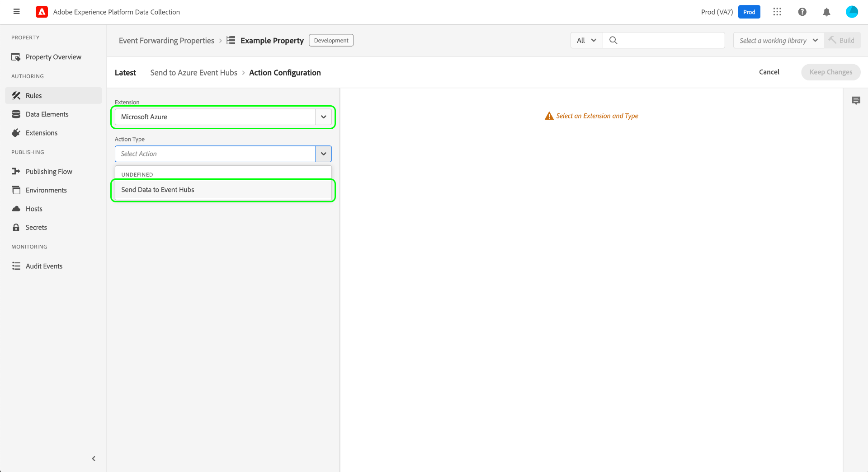Go to Property Overview

[53, 57]
